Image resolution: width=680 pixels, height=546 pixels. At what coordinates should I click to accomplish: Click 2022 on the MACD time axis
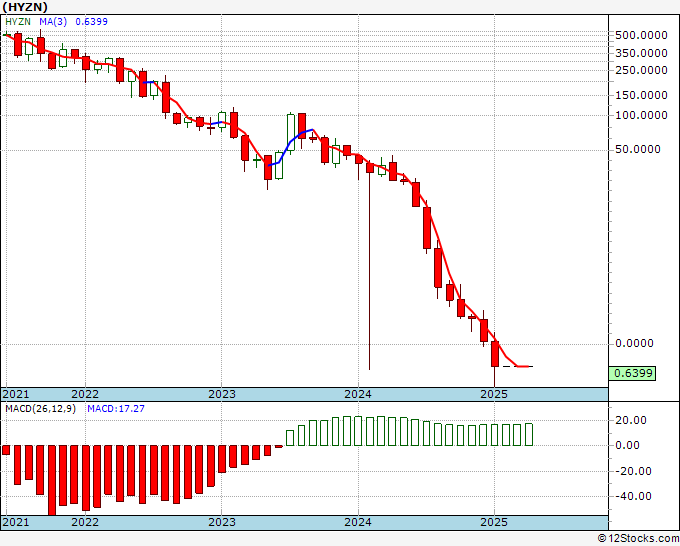(85, 522)
